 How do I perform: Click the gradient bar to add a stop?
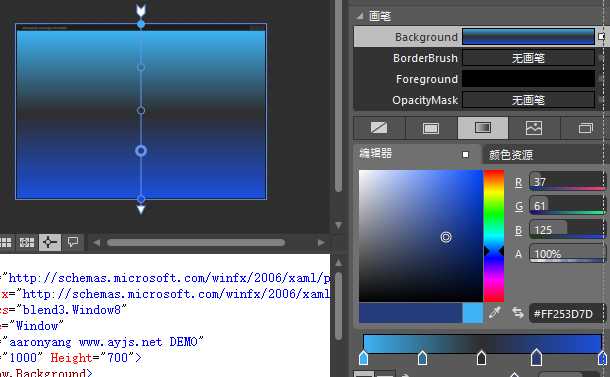(x=482, y=343)
